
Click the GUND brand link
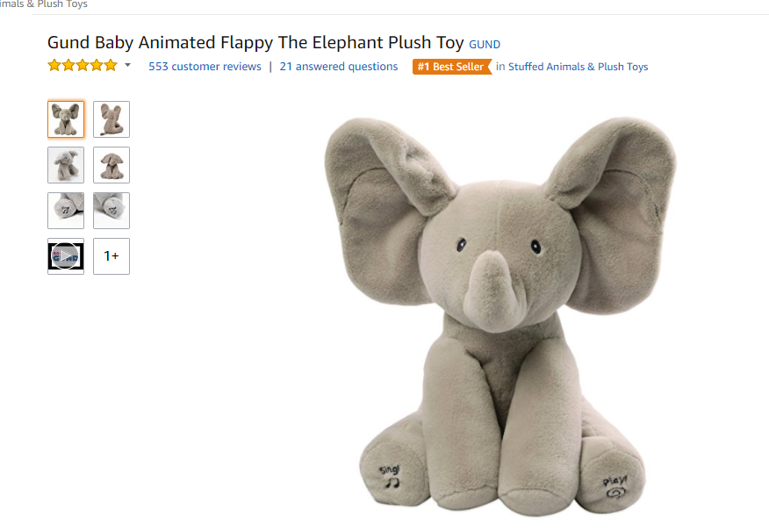coord(485,45)
